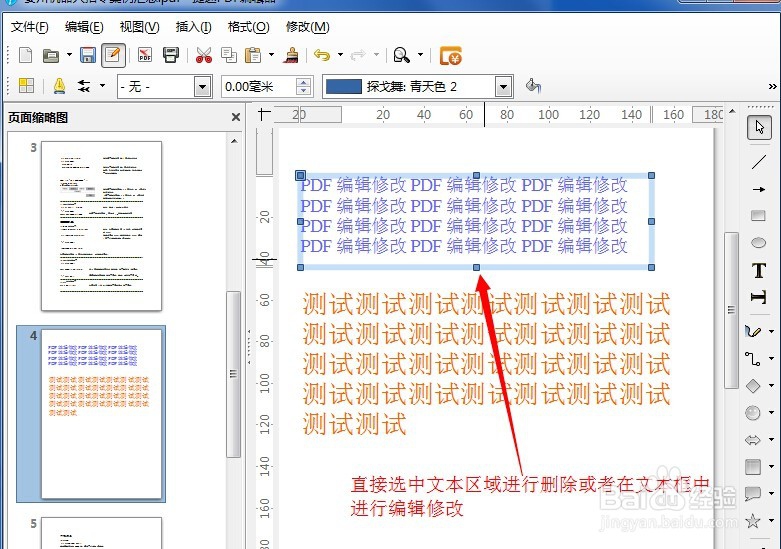781x549 pixels.
Task: Click the orange yen purchase icon
Action: pos(451,55)
